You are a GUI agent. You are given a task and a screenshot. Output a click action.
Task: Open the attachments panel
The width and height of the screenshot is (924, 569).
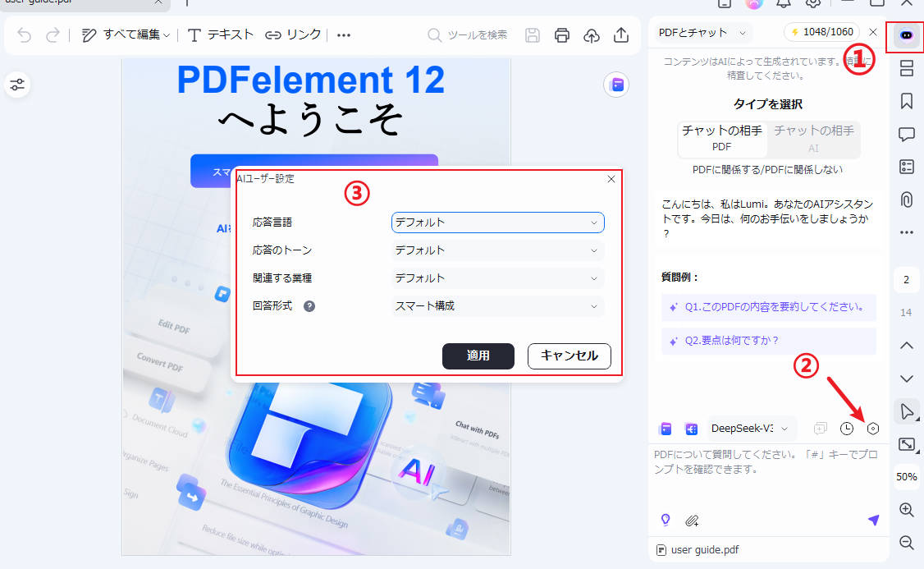pyautogui.click(x=906, y=199)
